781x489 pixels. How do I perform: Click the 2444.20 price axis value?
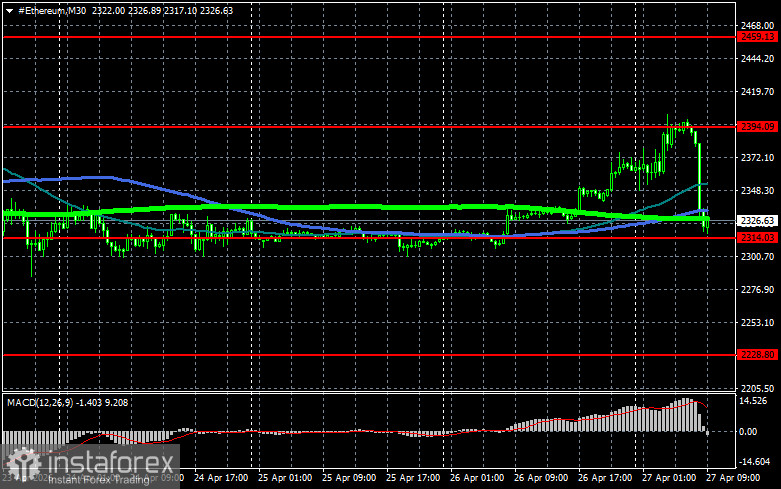click(x=757, y=59)
